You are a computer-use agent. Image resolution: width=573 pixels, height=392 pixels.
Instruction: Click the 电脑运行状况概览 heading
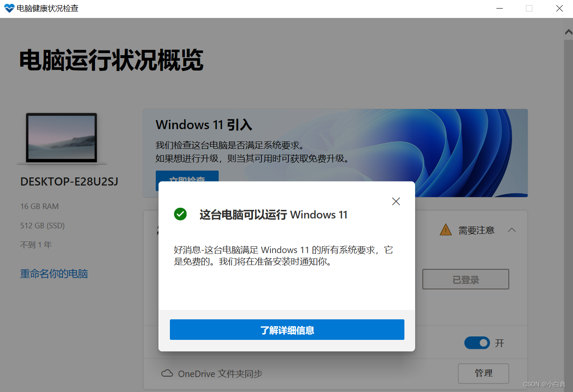point(111,60)
